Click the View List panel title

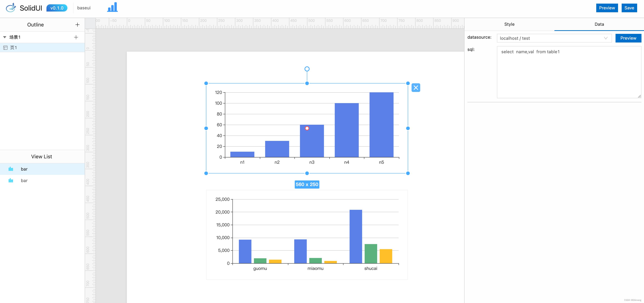pos(41,157)
